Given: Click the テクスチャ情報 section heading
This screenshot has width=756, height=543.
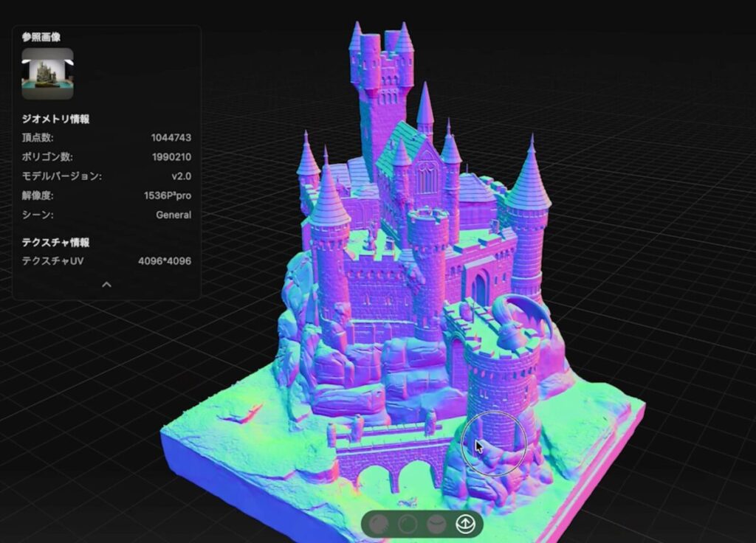Looking at the screenshot, I should pos(56,242).
